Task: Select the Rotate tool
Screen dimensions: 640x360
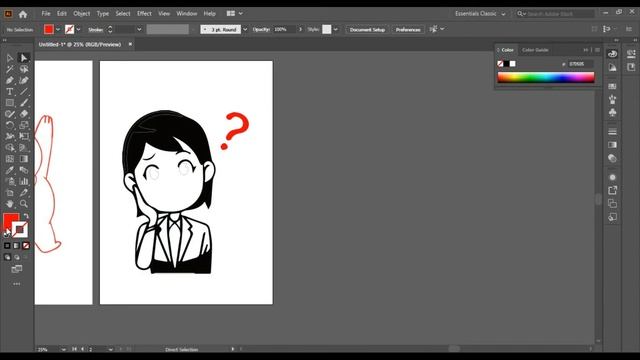Action: pyautogui.click(x=10, y=125)
